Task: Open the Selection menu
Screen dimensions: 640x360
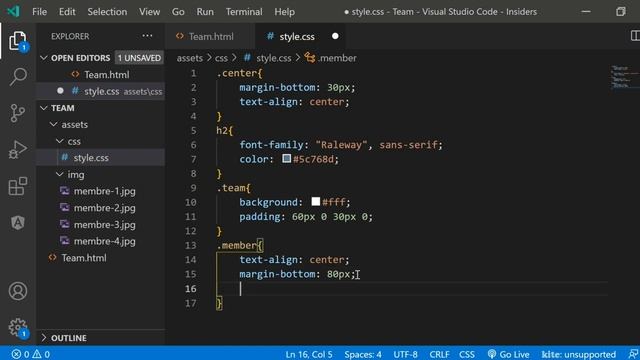Action: pos(107,12)
